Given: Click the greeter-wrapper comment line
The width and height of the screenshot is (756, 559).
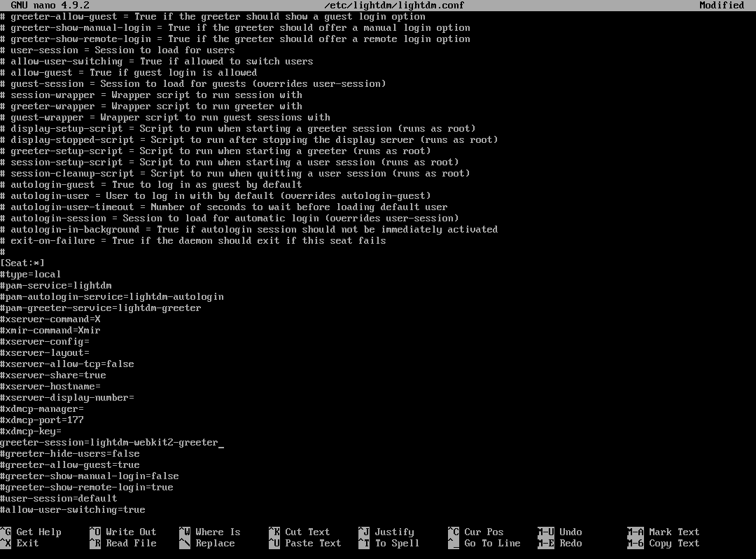Looking at the screenshot, I should click(x=151, y=106).
